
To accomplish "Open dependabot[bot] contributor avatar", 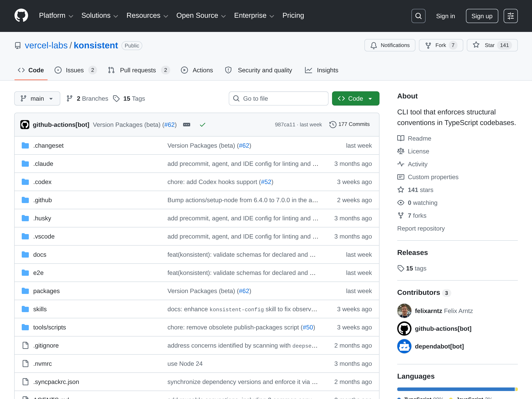I will (404, 346).
